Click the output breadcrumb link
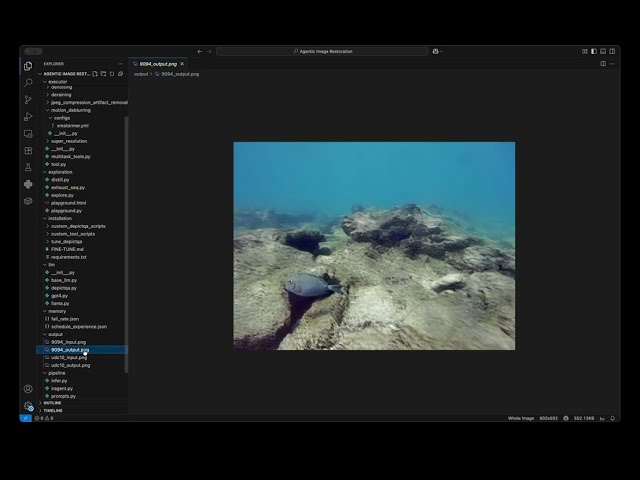The width and height of the screenshot is (640, 480). click(141, 74)
